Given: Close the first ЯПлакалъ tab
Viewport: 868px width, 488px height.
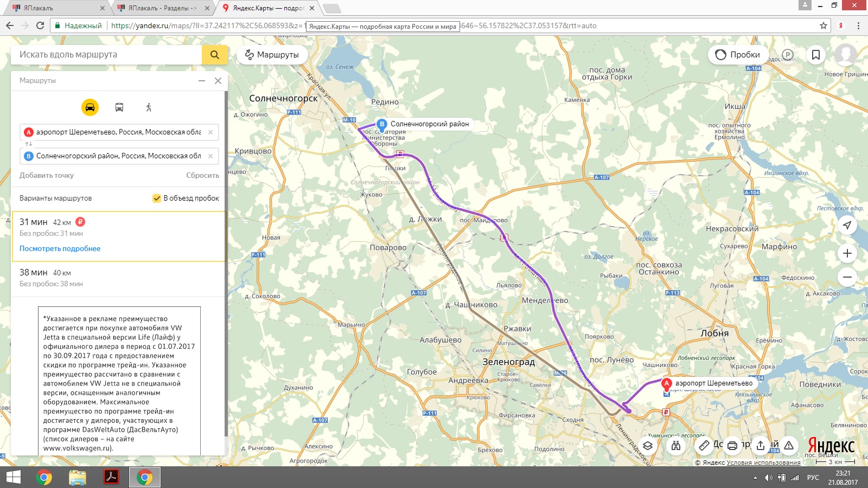Looking at the screenshot, I should tap(103, 8).
